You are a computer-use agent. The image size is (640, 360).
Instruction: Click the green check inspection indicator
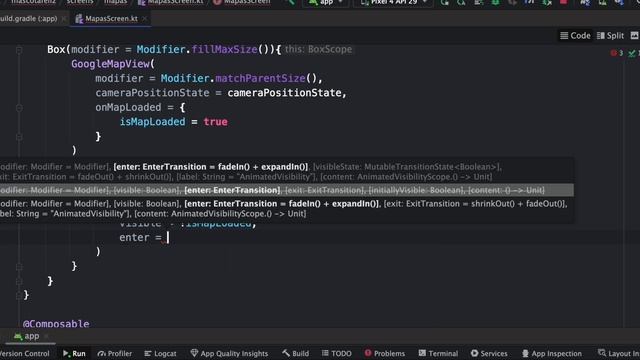633,53
